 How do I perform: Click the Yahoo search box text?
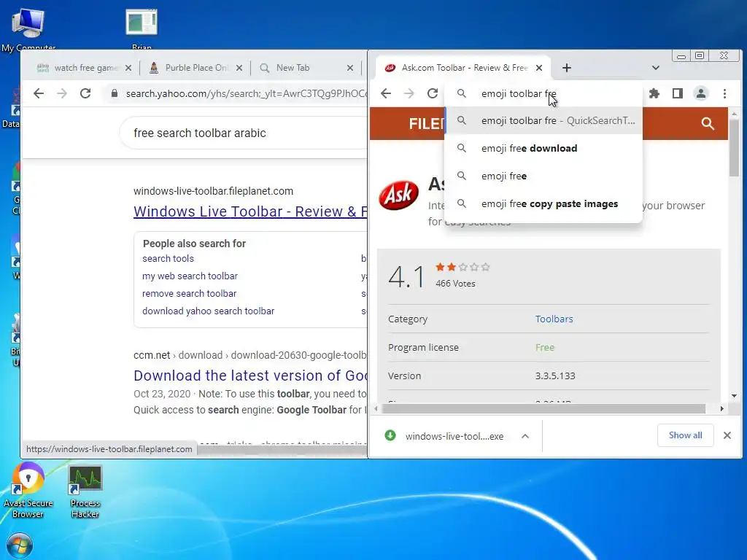[x=200, y=133]
